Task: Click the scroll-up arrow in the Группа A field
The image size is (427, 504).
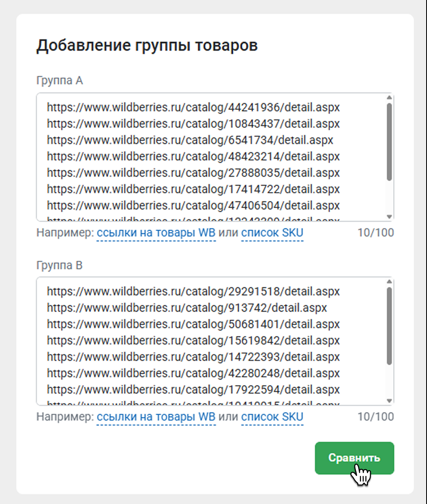Action: [x=389, y=97]
